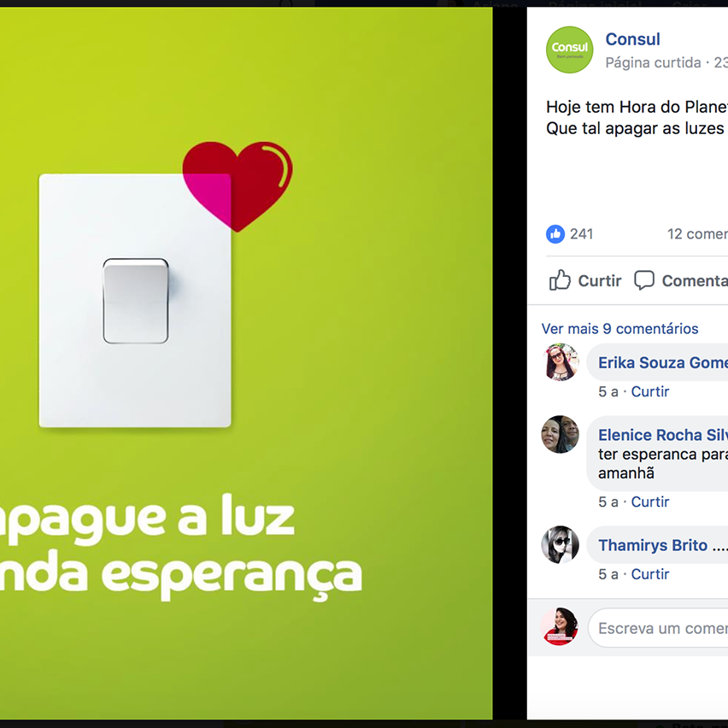The height and width of the screenshot is (728, 728).
Task: Open the Consul page logo avatar
Action: coord(569,50)
